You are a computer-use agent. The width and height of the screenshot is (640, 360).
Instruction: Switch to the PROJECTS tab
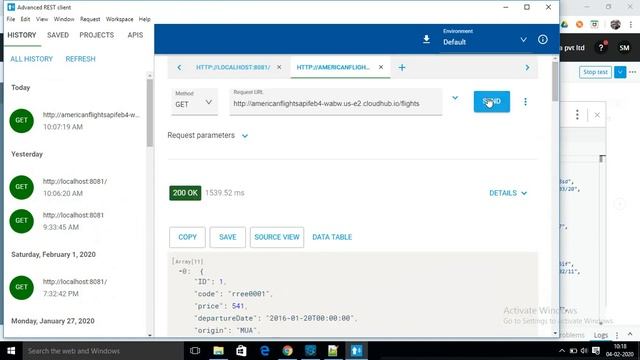pyautogui.click(x=97, y=35)
